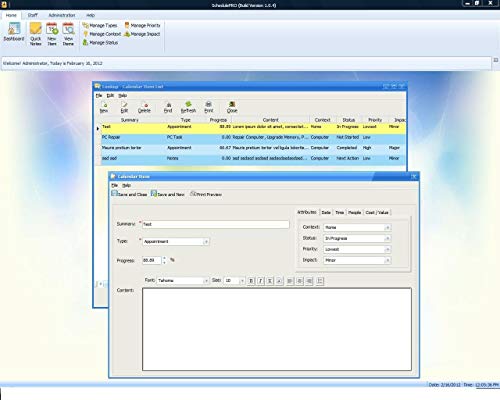The image size is (500, 400).
Task: Align content text right
Action: pyautogui.click(x=309, y=281)
